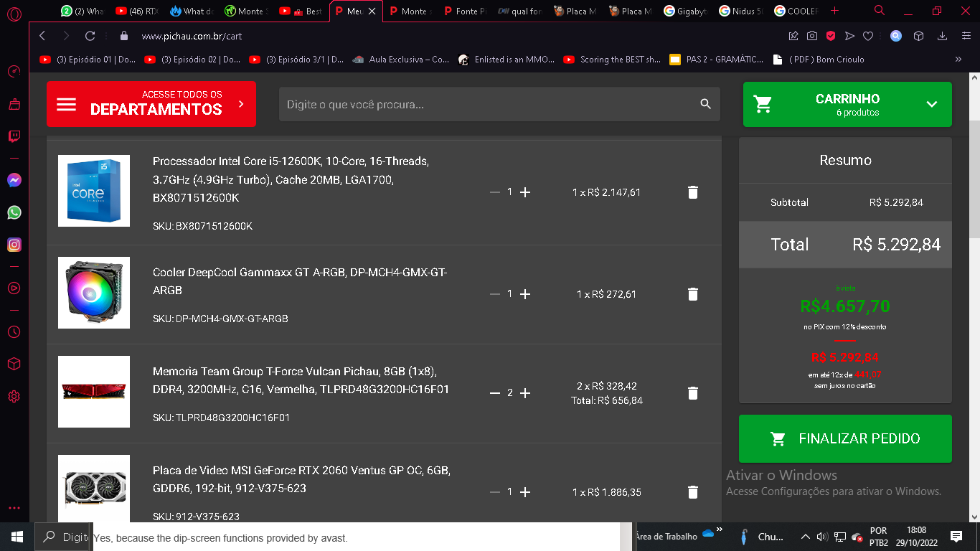
Task: Open DeepCool Gammaxx cooler thumbnail
Action: coord(94,293)
